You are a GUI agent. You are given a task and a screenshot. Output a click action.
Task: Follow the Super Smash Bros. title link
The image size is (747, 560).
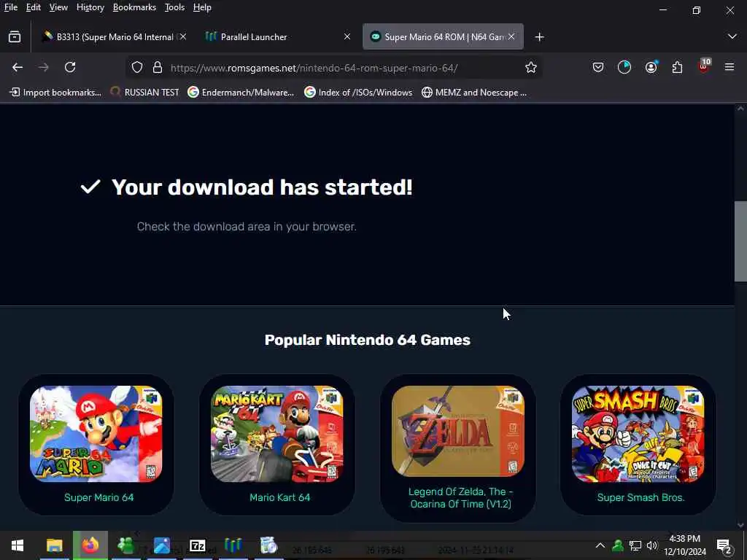click(640, 497)
